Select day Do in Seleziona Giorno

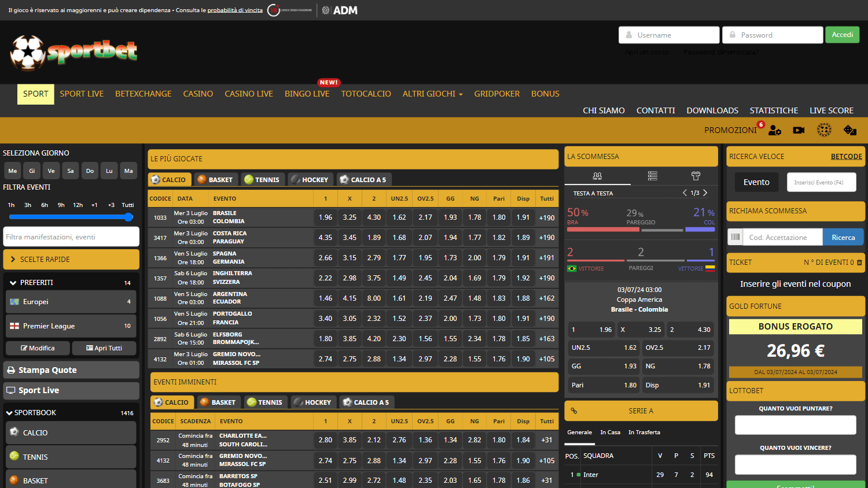(x=90, y=171)
